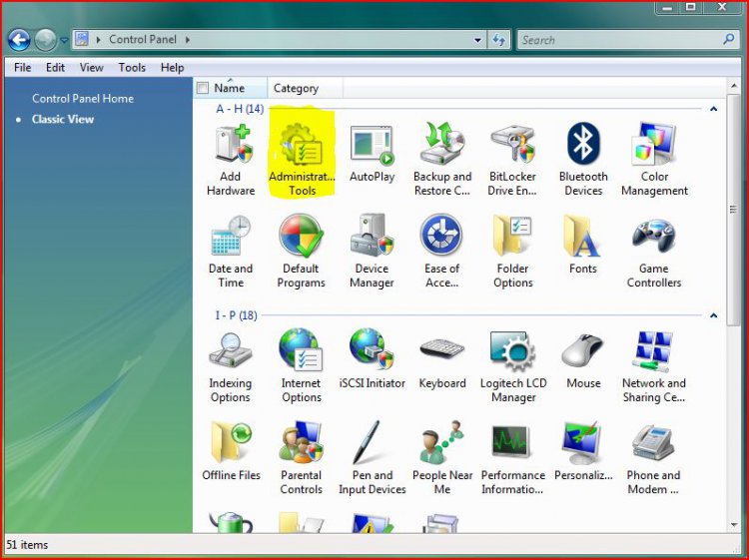
Task: Go to Control Panel Home
Action: (83, 99)
